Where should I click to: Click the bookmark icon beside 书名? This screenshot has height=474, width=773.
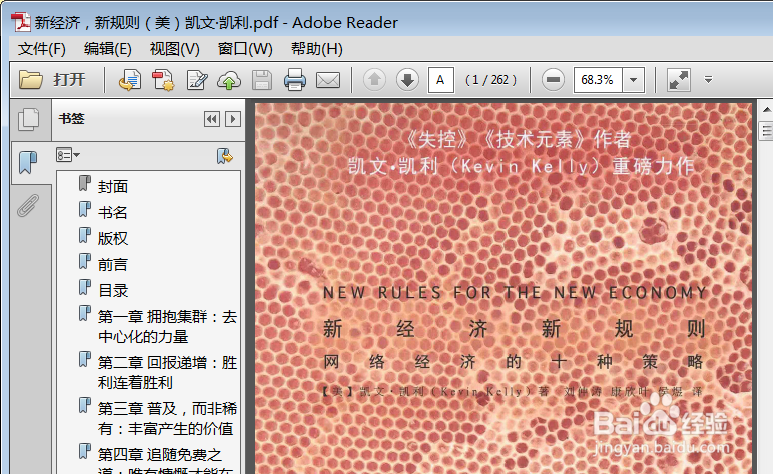(x=85, y=209)
